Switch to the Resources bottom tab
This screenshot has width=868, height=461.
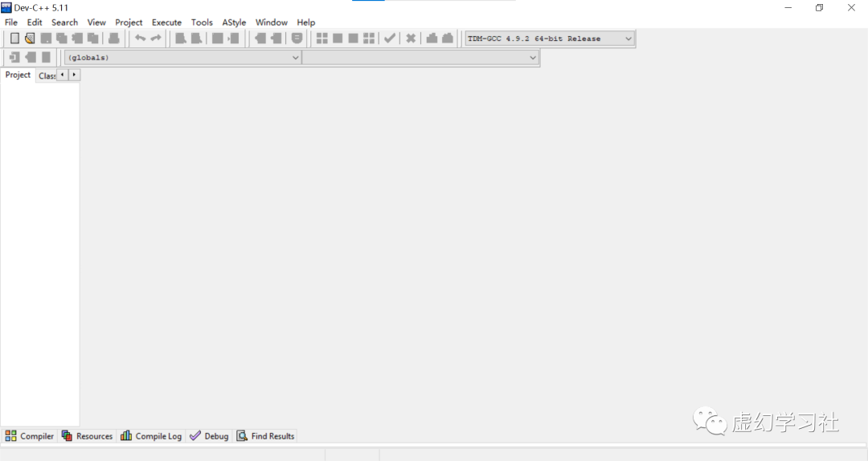pos(88,436)
